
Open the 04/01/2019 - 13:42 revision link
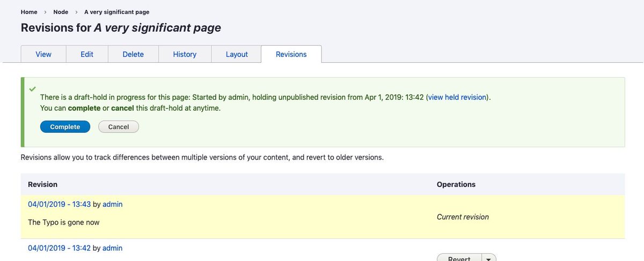59,248
